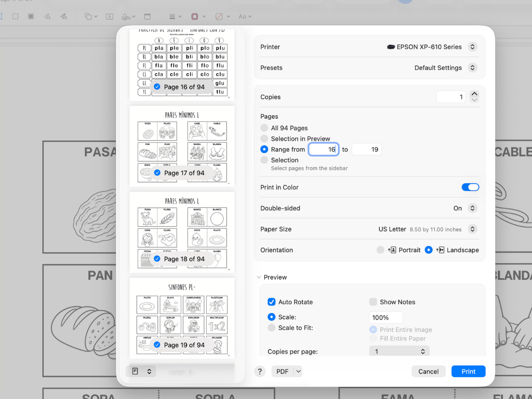
Task: Uncheck the Page 16 of 94 checkmark
Action: [x=157, y=87]
